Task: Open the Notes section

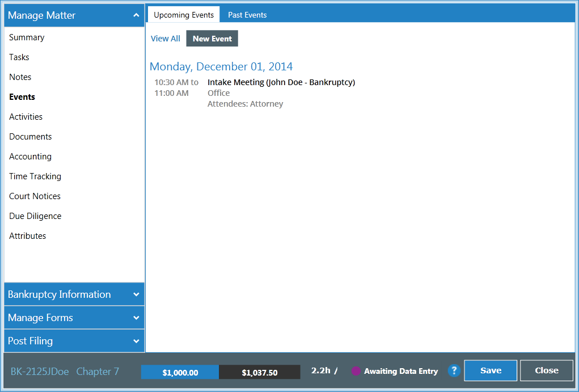Action: tap(20, 77)
